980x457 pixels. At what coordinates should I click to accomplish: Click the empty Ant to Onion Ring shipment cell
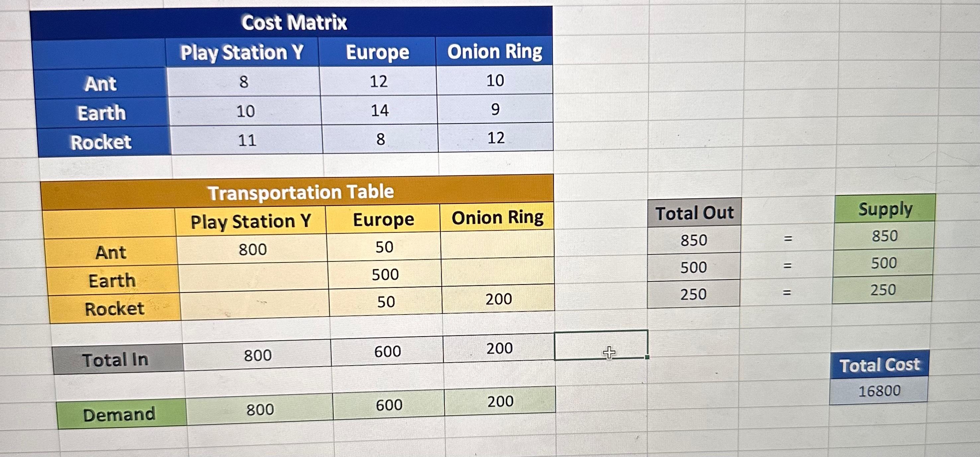(x=497, y=244)
